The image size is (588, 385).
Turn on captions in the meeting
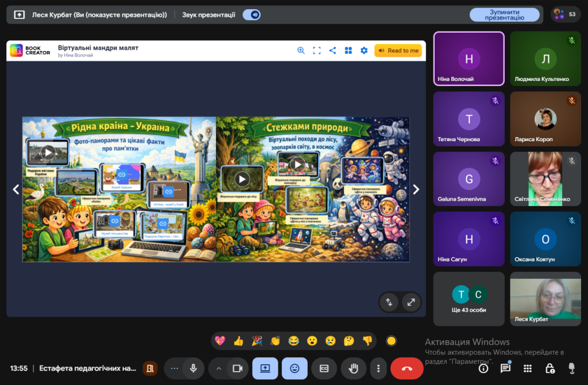324,368
